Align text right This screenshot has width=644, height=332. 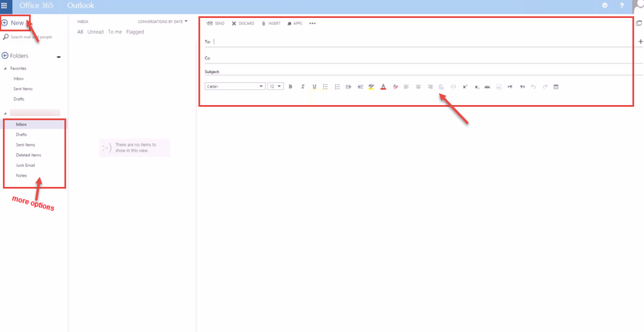[x=430, y=86]
